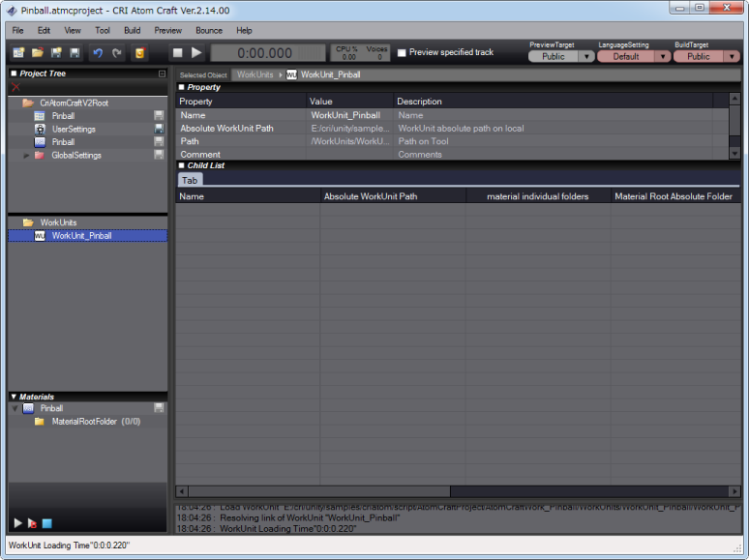The width and height of the screenshot is (749, 560).
Task: Click the open project folder icon
Action: tap(38, 53)
